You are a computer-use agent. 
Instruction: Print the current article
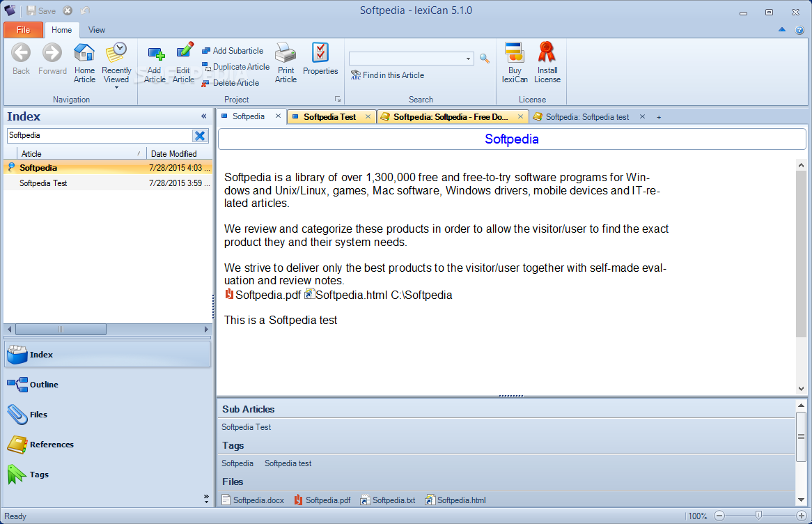point(286,63)
